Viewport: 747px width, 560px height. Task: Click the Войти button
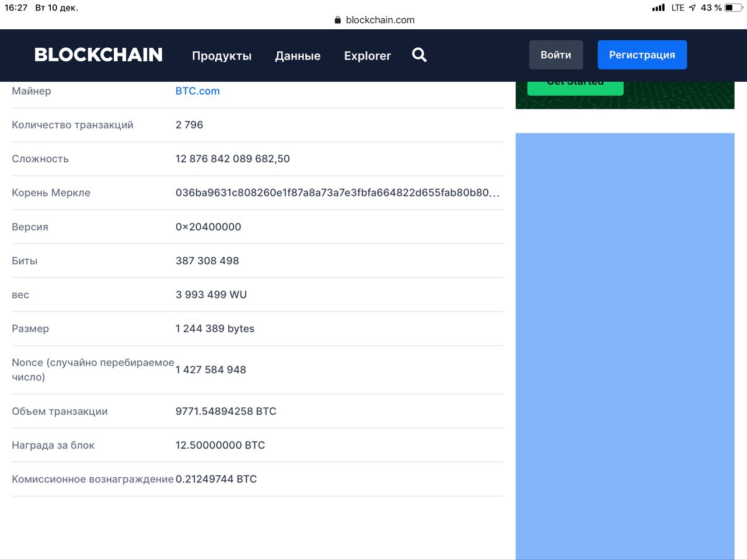(556, 55)
